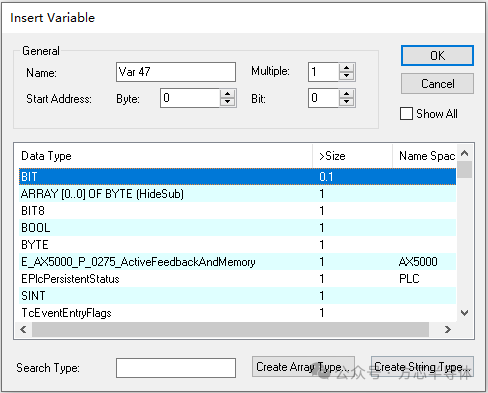Click the Byte input field

[190, 98]
